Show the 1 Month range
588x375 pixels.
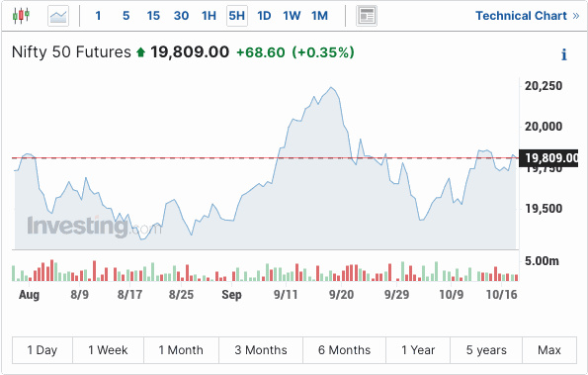[181, 350]
